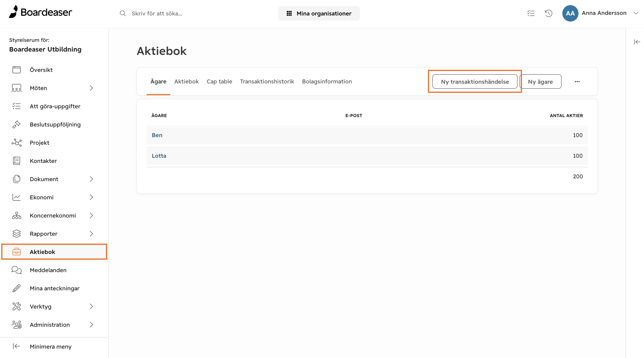Click the Att göra-uppgifter checklist icon
This screenshot has width=644, height=358.
(x=17, y=106)
